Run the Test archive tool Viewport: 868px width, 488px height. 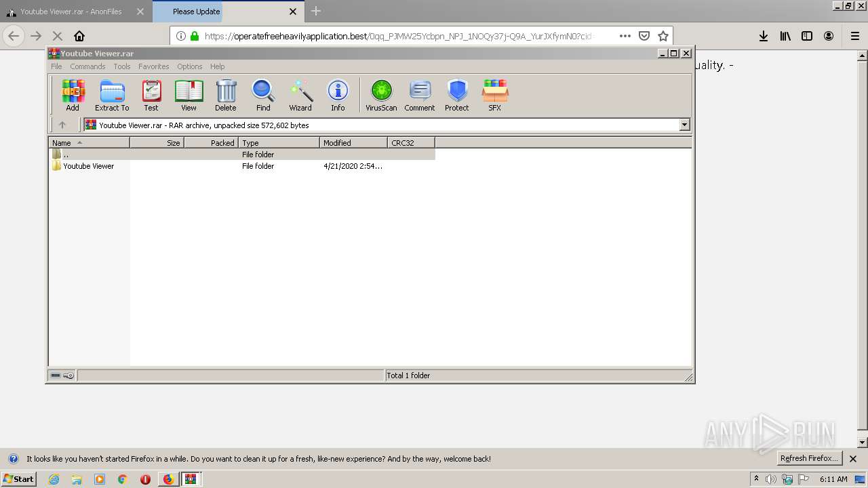tap(151, 95)
